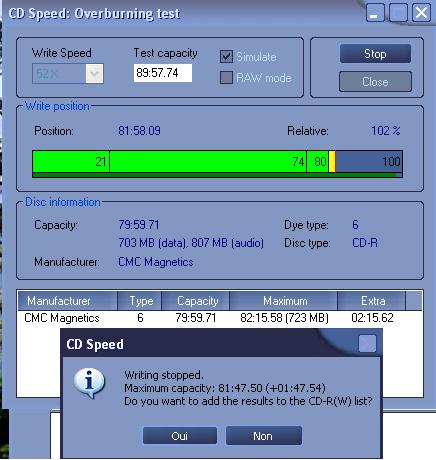
Task: Click the 79:59.71 capacity cell in list
Action: [196, 318]
